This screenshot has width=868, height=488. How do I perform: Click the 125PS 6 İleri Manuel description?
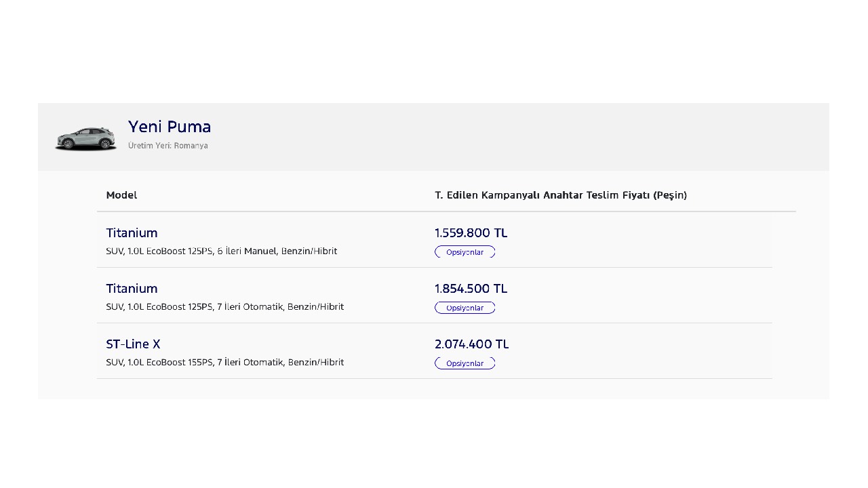(x=222, y=251)
